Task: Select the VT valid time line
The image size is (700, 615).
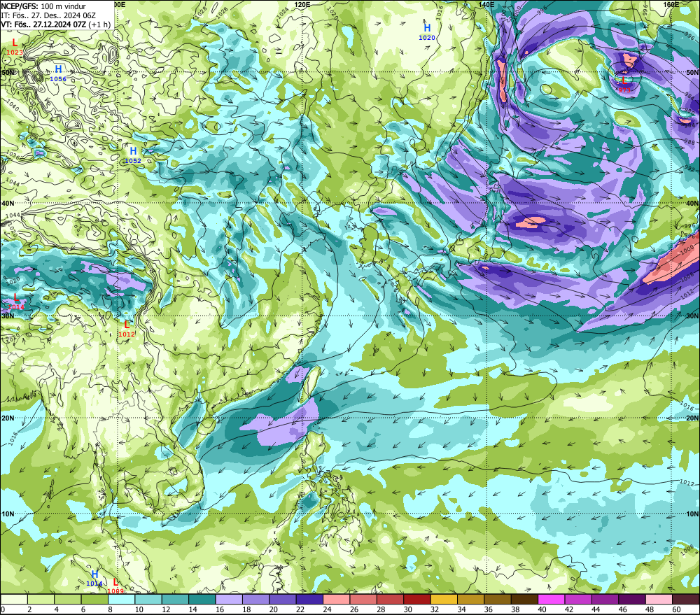Action: pyautogui.click(x=56, y=24)
